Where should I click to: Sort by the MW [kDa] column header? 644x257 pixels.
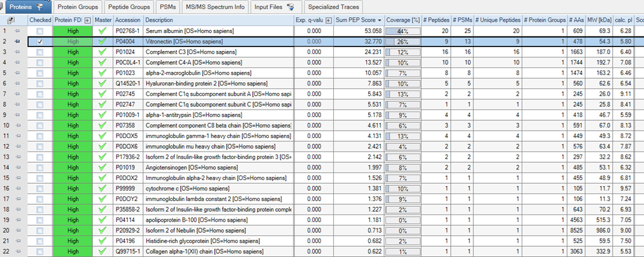coord(599,20)
